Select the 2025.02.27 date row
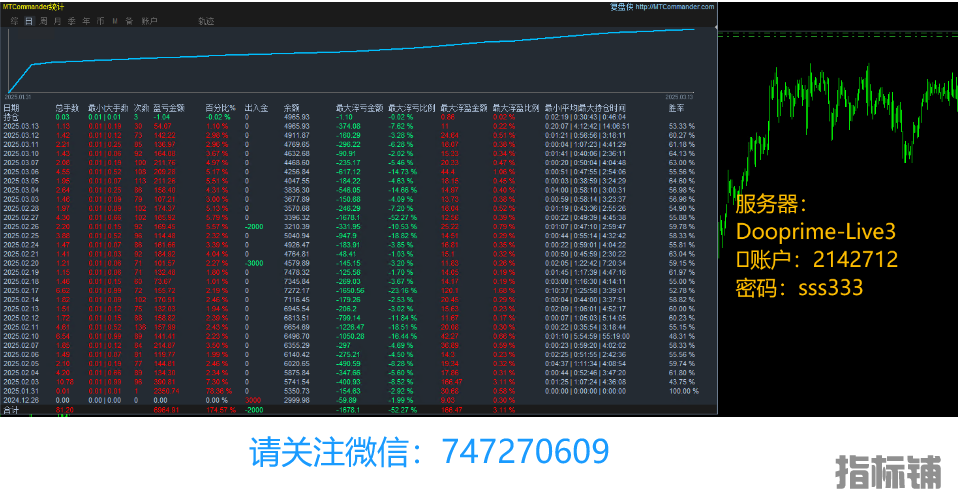958x497 pixels. coord(359,218)
